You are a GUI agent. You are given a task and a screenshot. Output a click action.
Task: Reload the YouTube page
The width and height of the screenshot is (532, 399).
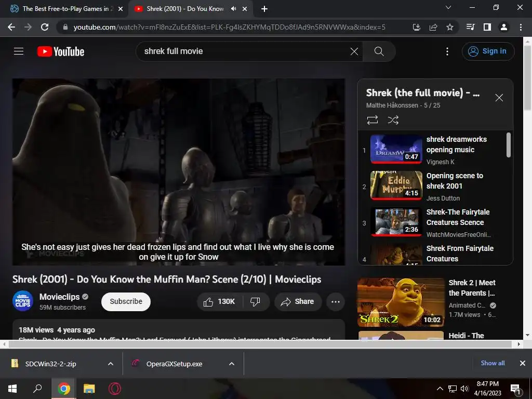coord(45,27)
